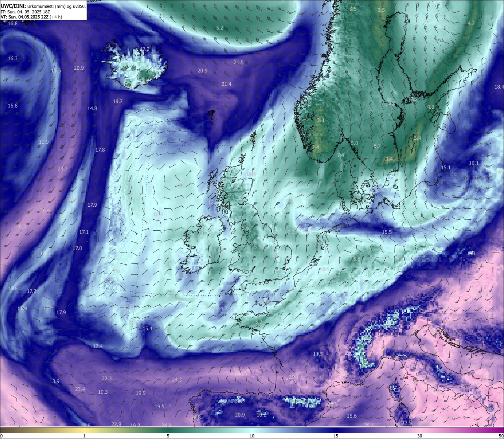Click the 17.2 map value
The height and width of the screenshot is (439, 504).
tap(31, 291)
